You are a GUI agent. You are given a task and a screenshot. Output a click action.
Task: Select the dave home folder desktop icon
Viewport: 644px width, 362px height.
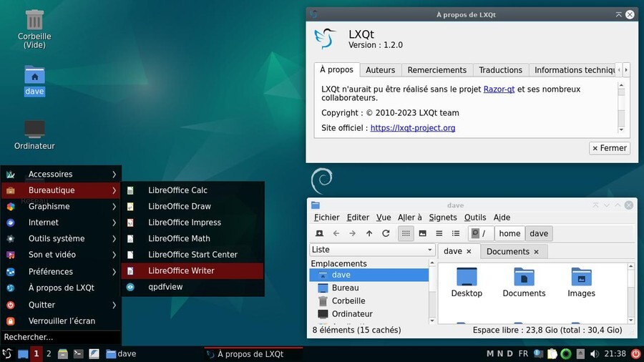point(34,80)
